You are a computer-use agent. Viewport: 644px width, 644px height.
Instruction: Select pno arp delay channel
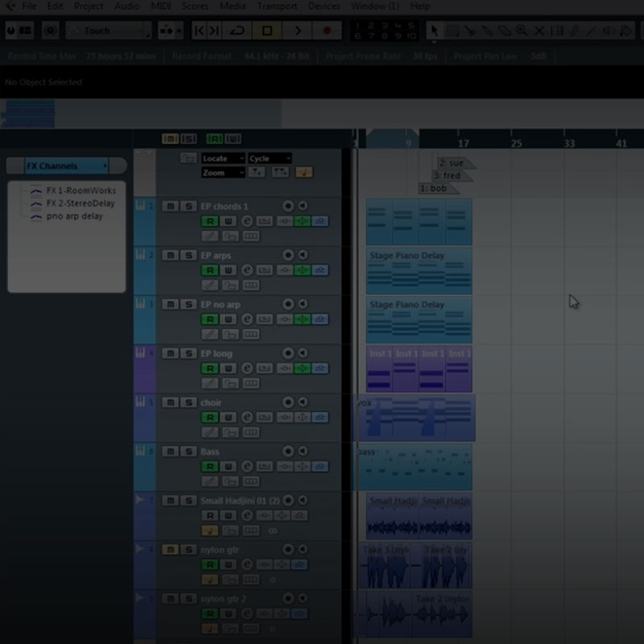(x=74, y=216)
